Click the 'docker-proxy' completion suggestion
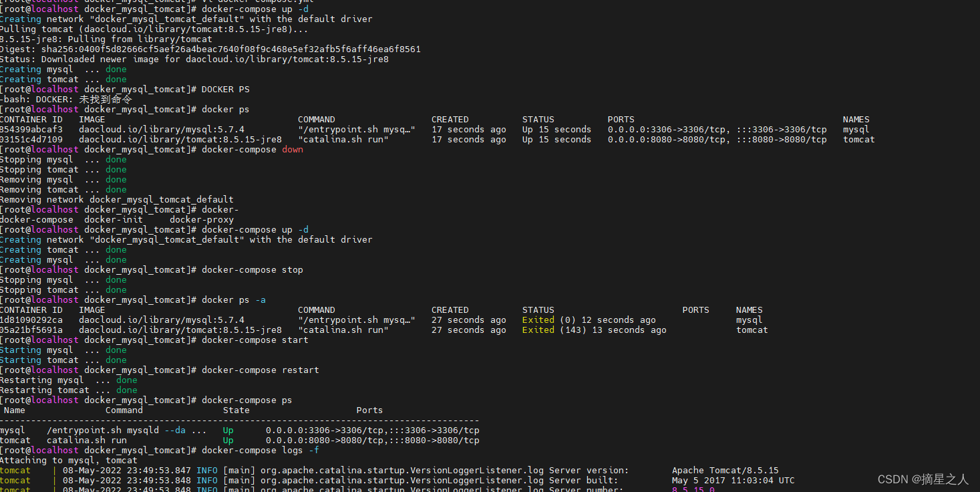This screenshot has height=492, width=980. (x=201, y=220)
